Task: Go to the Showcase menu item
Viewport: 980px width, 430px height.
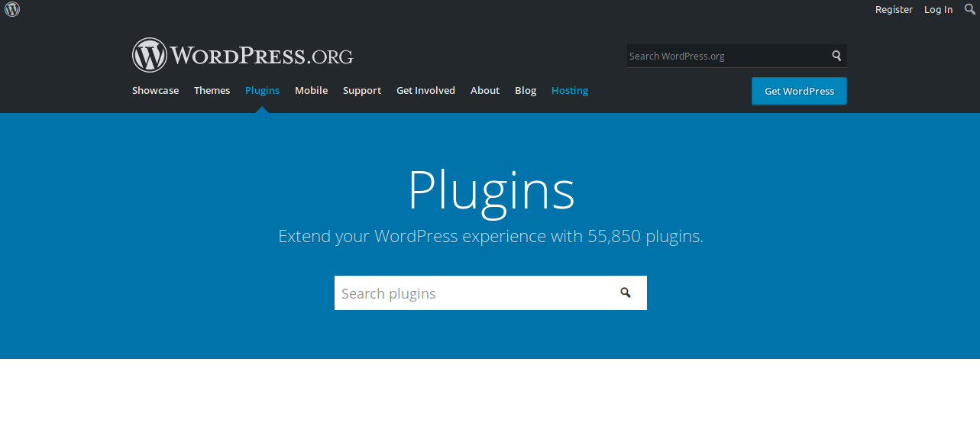Action: pos(155,90)
